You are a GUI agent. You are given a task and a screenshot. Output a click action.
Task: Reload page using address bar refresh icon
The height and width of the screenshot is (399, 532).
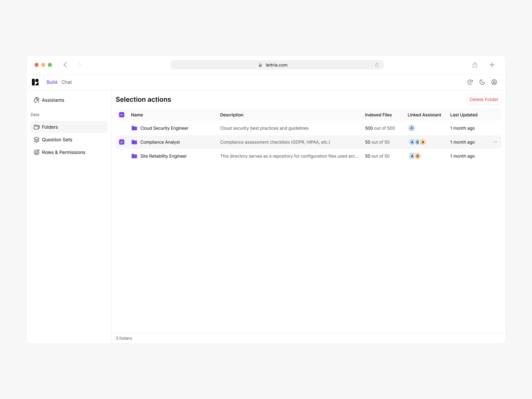(377, 65)
